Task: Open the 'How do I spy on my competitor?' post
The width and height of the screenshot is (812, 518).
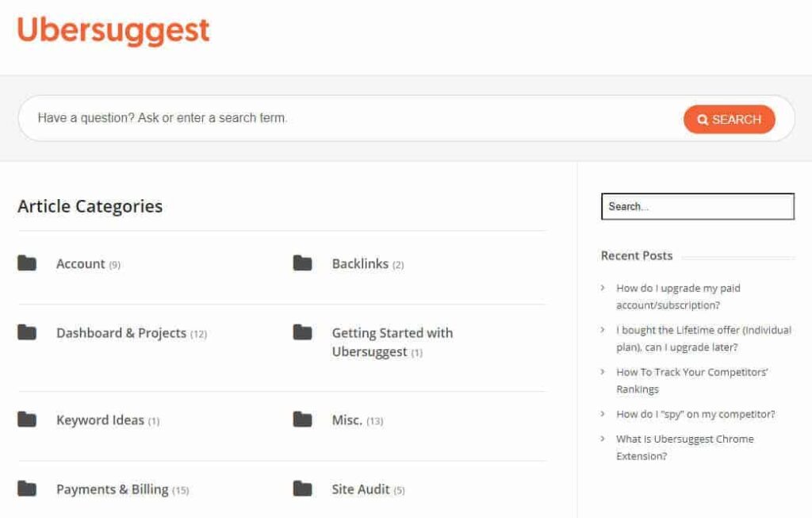Action: coord(695,414)
